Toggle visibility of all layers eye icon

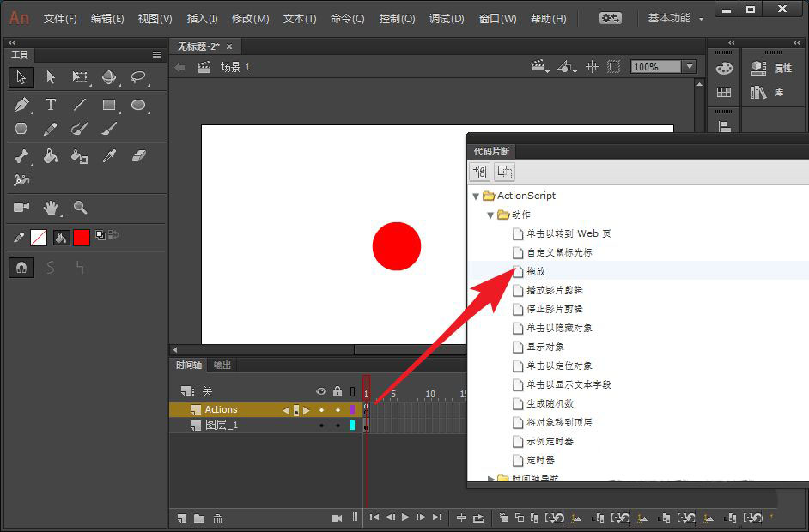click(321, 392)
